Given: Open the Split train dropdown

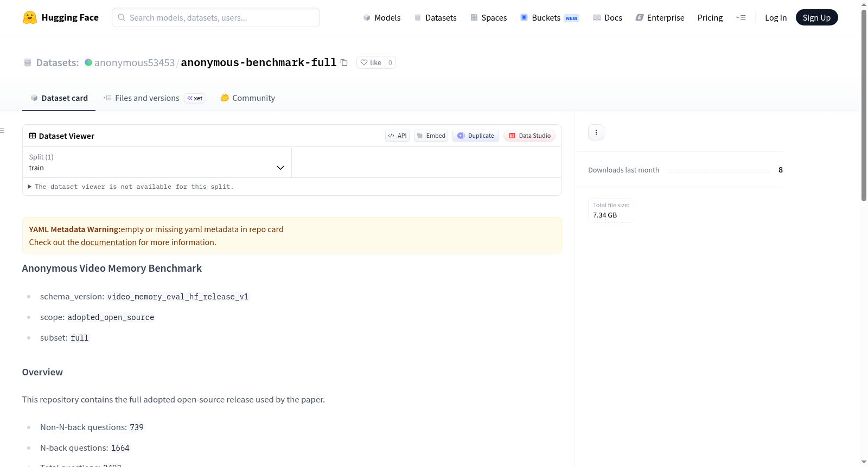Looking at the screenshot, I should click(x=157, y=162).
